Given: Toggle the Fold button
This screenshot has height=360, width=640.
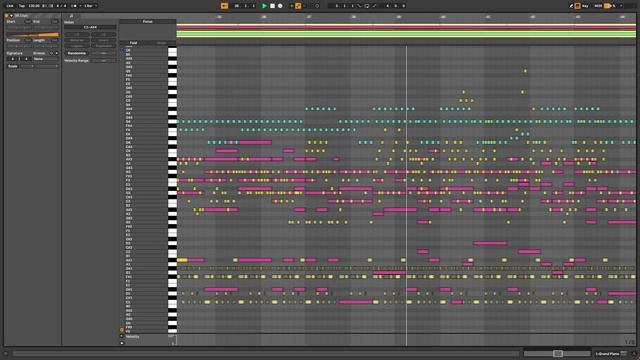Looking at the screenshot, I should 133,42.
